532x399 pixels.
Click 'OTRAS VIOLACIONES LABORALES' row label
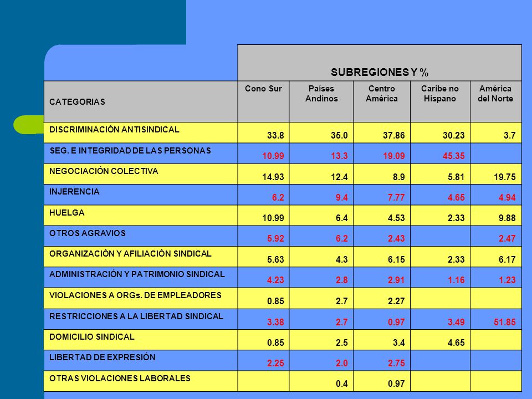pos(120,378)
